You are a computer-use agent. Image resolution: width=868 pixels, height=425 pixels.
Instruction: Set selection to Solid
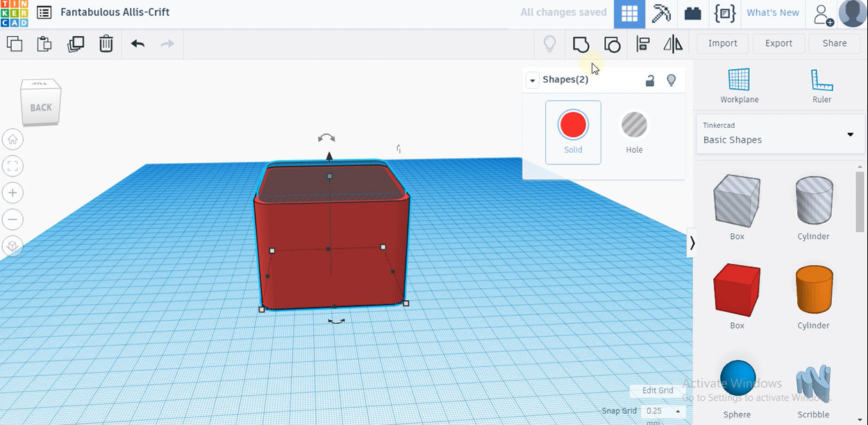(573, 133)
